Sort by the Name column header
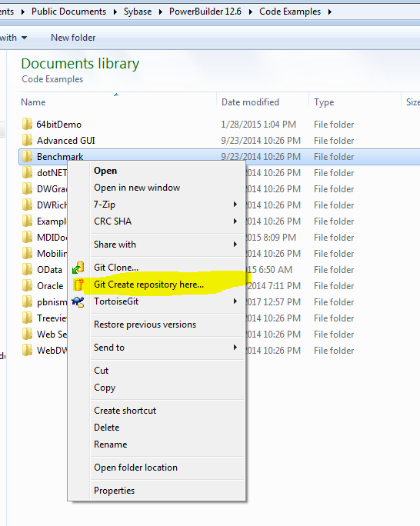The width and height of the screenshot is (420, 526). pos(115,102)
